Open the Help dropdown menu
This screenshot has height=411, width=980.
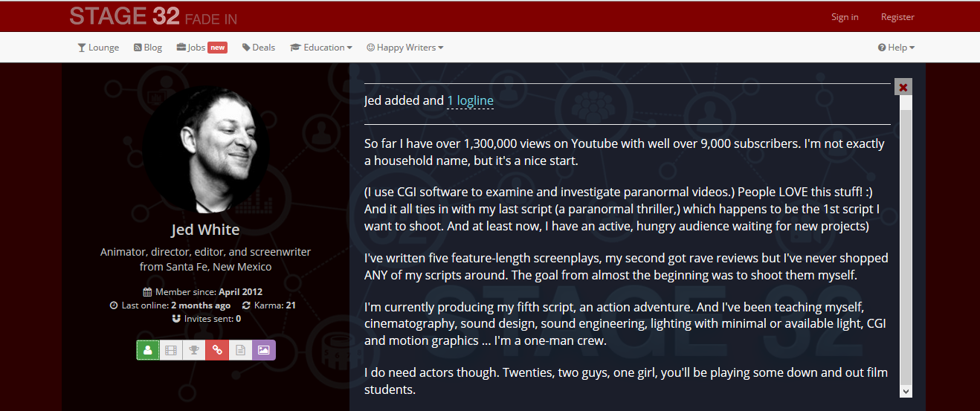pyautogui.click(x=896, y=48)
